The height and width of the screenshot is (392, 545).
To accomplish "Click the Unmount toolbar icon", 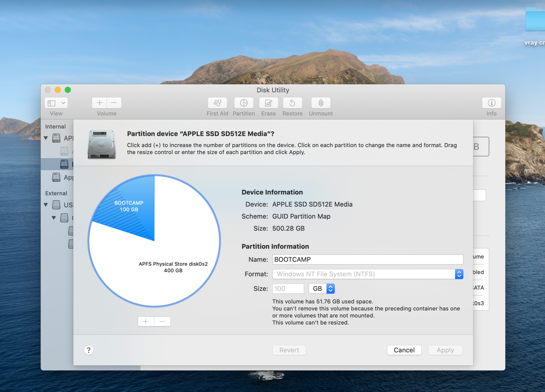I will tap(321, 103).
